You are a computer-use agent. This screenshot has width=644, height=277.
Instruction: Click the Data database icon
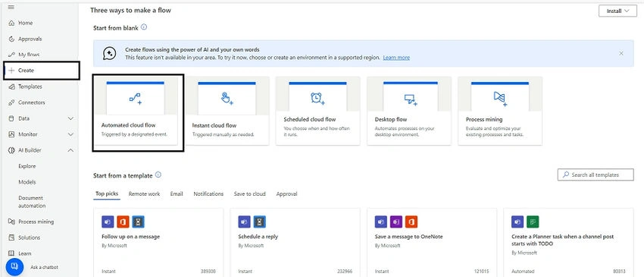[11, 118]
